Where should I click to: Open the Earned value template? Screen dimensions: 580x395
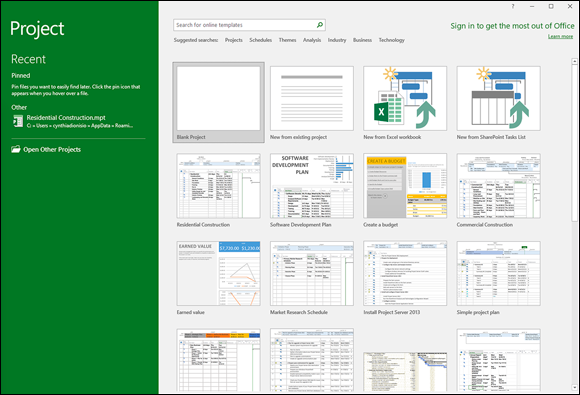point(218,278)
